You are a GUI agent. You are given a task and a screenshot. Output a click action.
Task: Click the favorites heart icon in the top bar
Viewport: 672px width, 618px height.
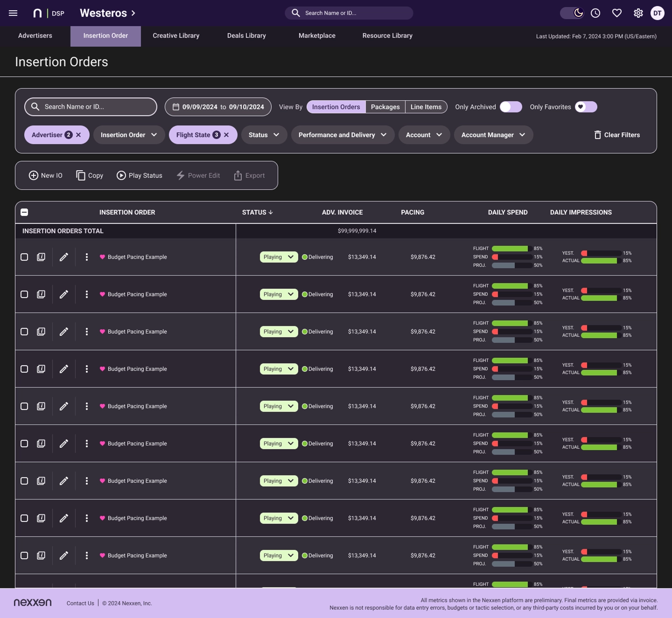coord(617,13)
